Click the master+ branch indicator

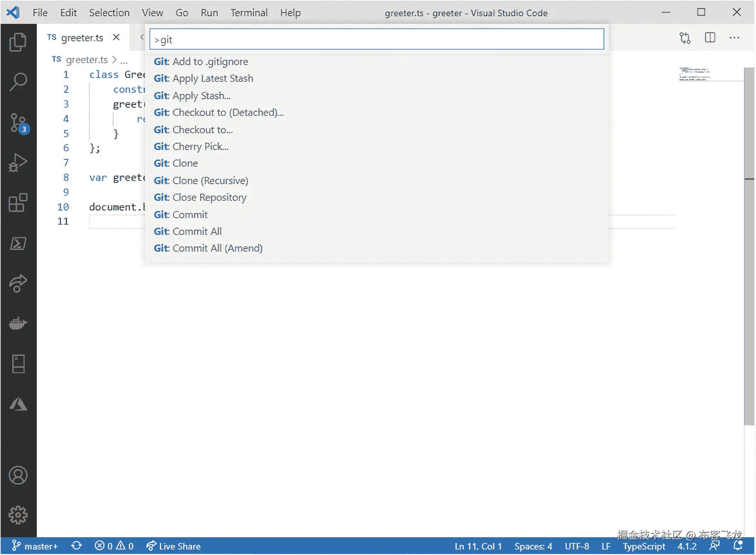[35, 546]
